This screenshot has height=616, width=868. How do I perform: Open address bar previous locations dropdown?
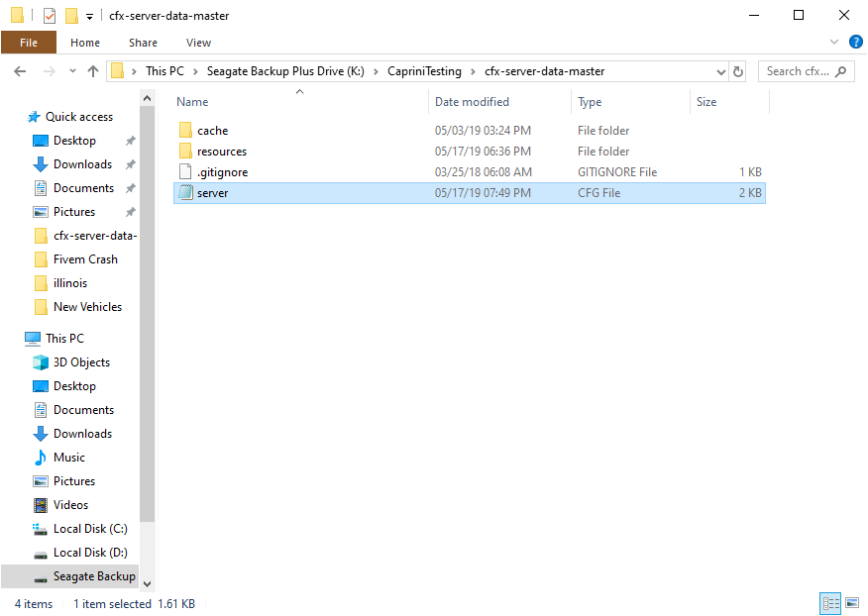(720, 72)
